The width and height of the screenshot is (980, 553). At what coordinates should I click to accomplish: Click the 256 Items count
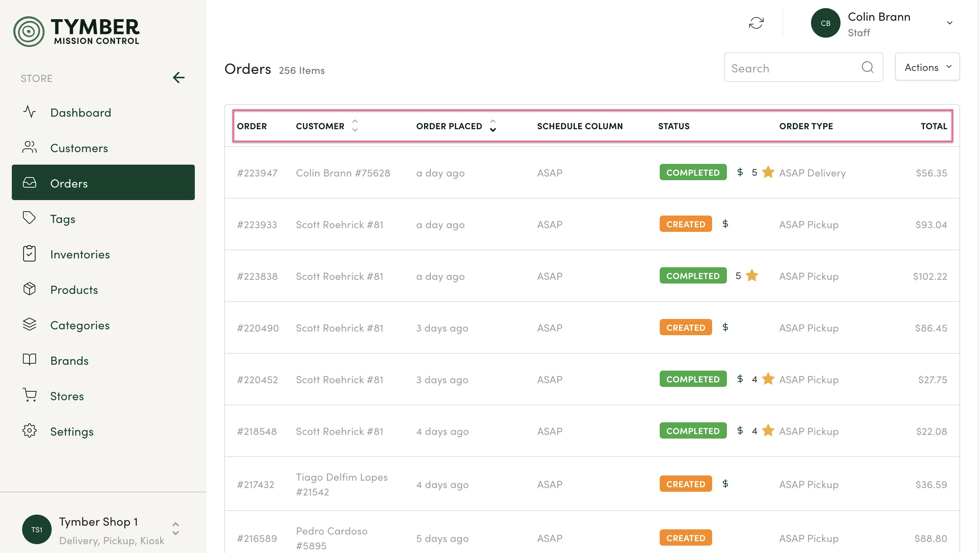tap(301, 71)
